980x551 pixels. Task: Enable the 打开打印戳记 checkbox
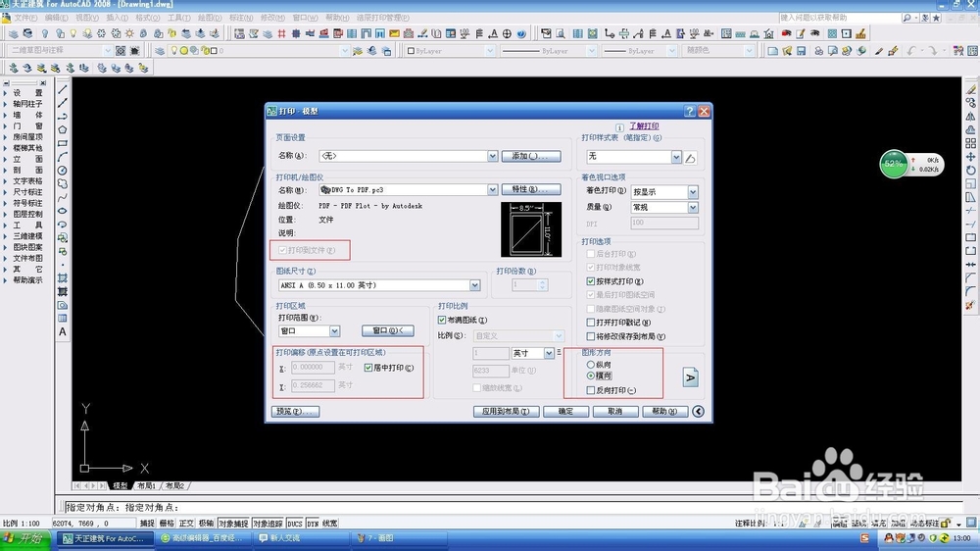tap(591, 323)
